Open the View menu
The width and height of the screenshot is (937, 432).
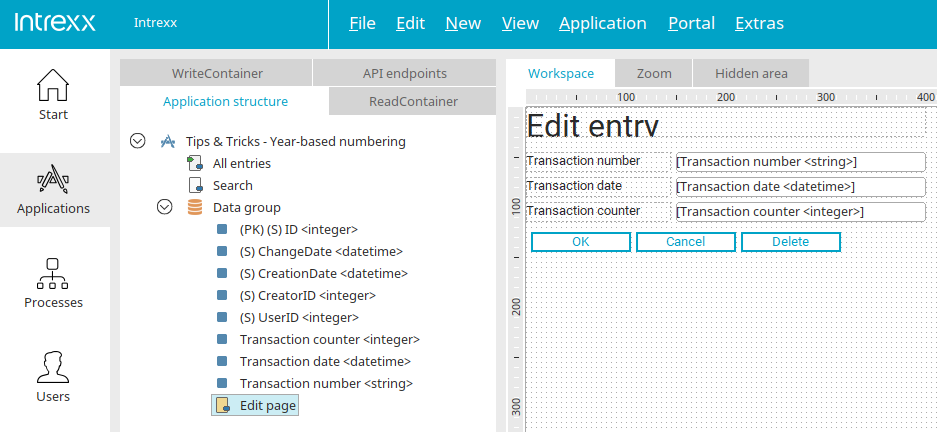[520, 23]
